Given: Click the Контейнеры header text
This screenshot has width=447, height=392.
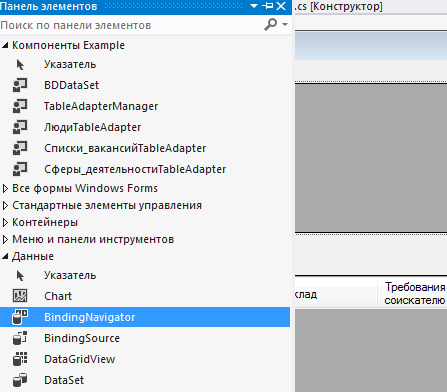Looking at the screenshot, I should [45, 222].
